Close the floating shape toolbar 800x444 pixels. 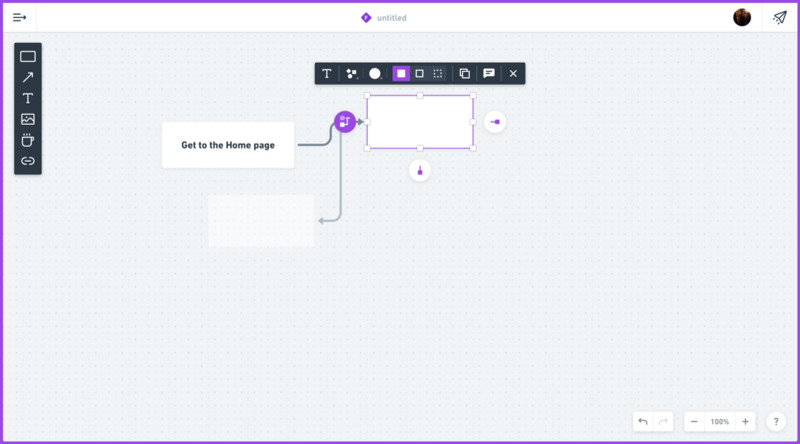coord(513,73)
